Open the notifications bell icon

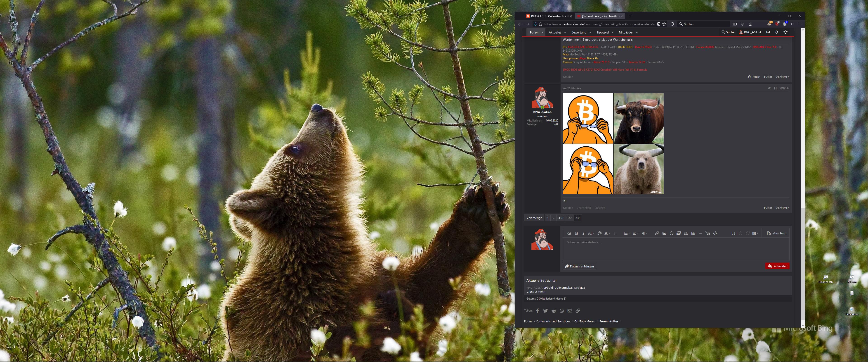coord(777,32)
